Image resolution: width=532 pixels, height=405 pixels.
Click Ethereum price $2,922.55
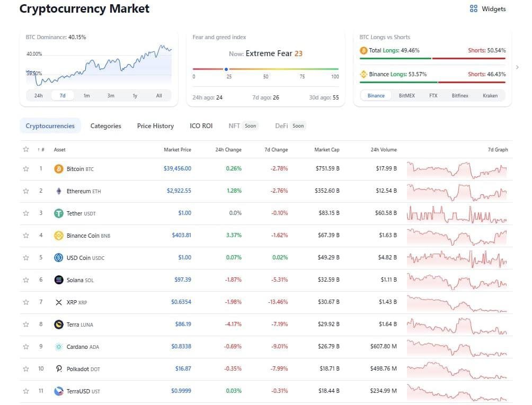[x=179, y=191]
